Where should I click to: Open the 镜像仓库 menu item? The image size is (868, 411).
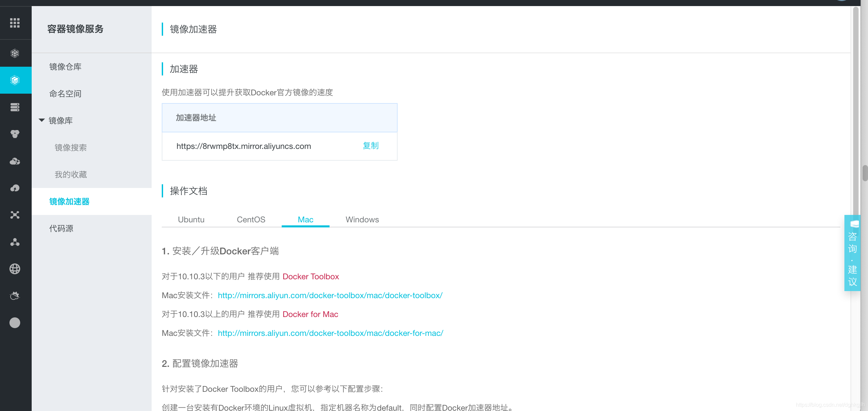coord(65,67)
